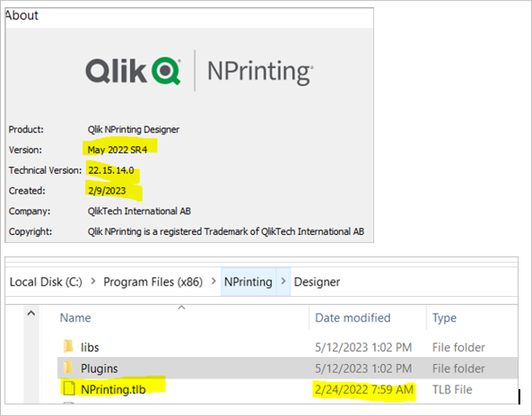Select the Plugins folder icon
The image size is (532, 416).
68,367
